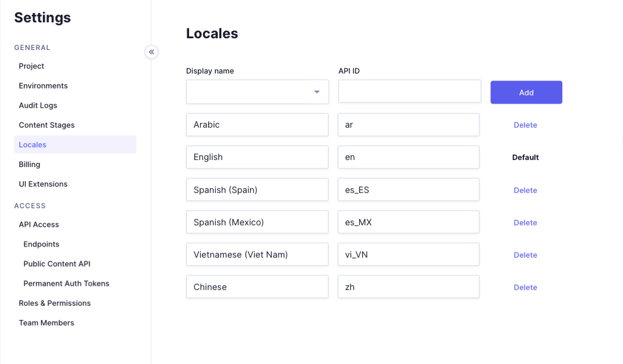This screenshot has width=623, height=364.
Task: Open Billing settings
Action: pyautogui.click(x=29, y=165)
